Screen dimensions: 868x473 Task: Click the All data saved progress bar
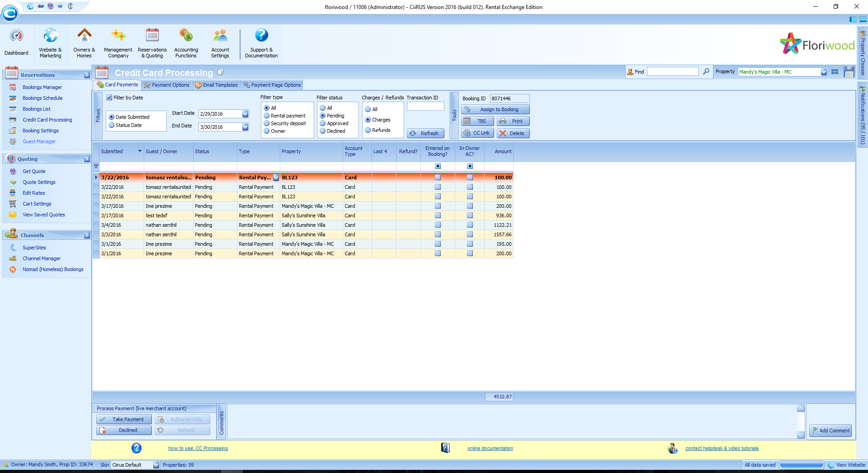click(x=802, y=465)
